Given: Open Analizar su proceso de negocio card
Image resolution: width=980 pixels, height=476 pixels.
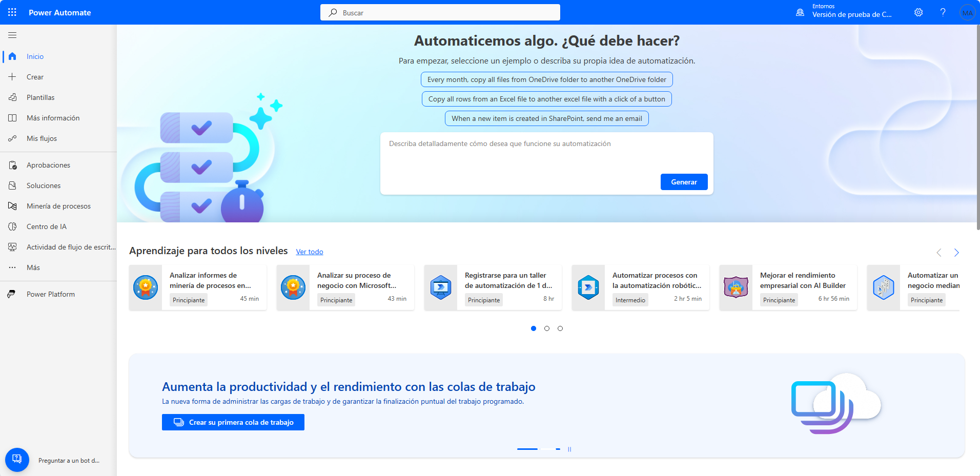Looking at the screenshot, I should tap(345, 287).
